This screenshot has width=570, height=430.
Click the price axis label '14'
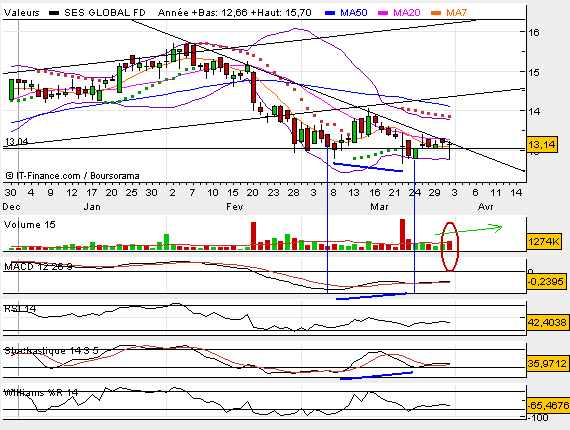[534, 111]
